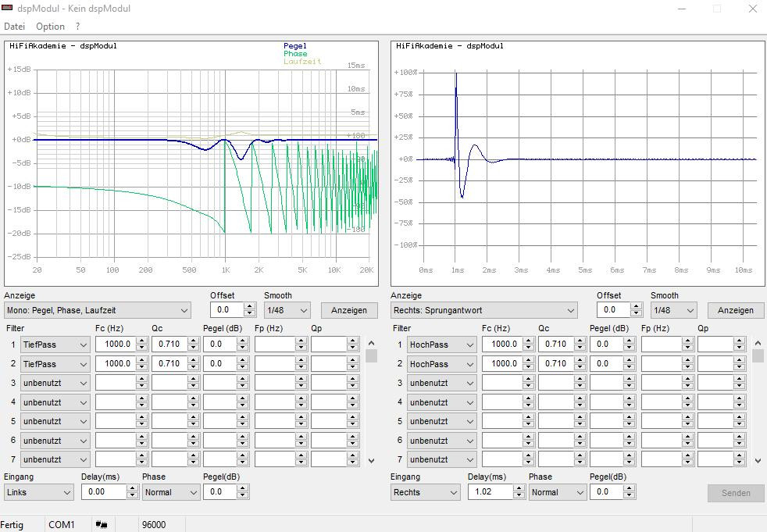767x532 pixels.
Task: Open the Option menu
Action: 50,27
